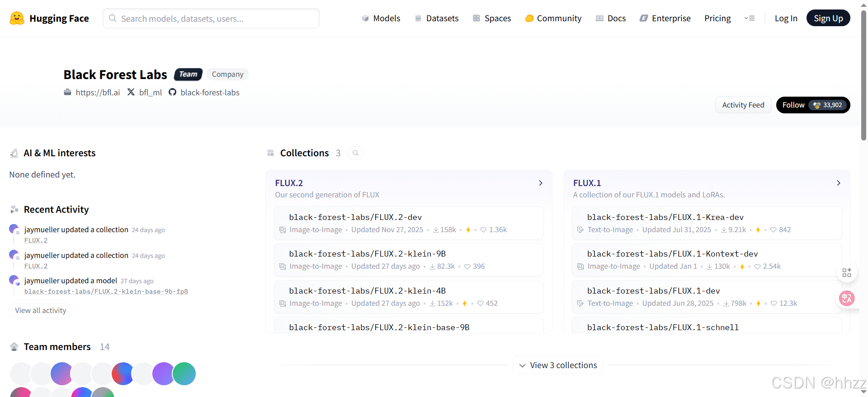Click the like heart on FLUX.2-klein-9B
The width and height of the screenshot is (868, 397).
[467, 266]
